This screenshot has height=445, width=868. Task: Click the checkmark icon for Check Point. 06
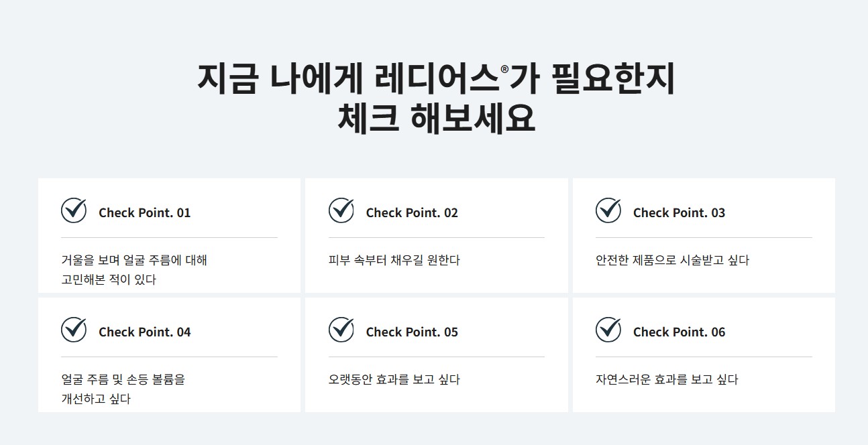(x=608, y=330)
